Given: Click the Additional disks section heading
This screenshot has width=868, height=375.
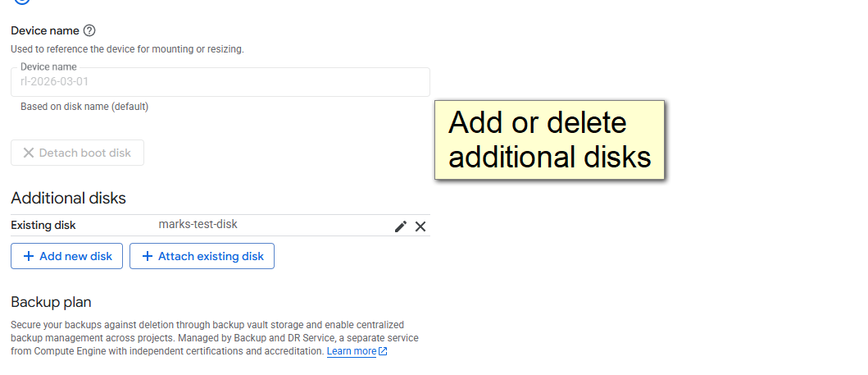Looking at the screenshot, I should point(68,198).
